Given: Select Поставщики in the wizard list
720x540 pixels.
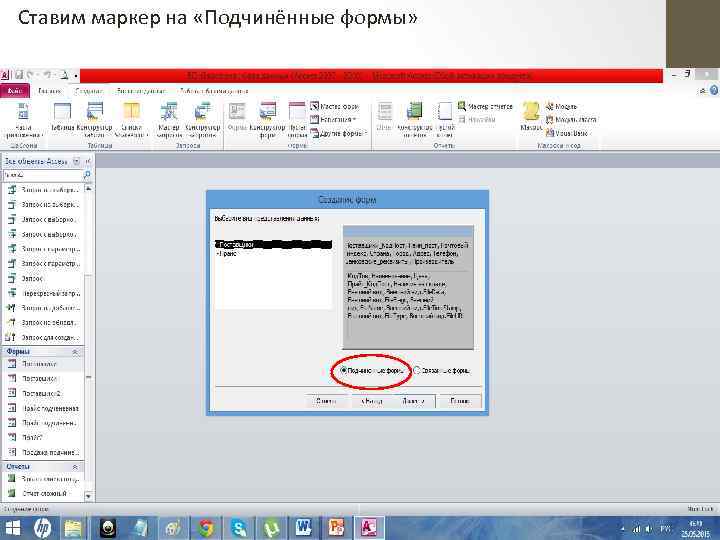Looking at the screenshot, I should [274, 245].
